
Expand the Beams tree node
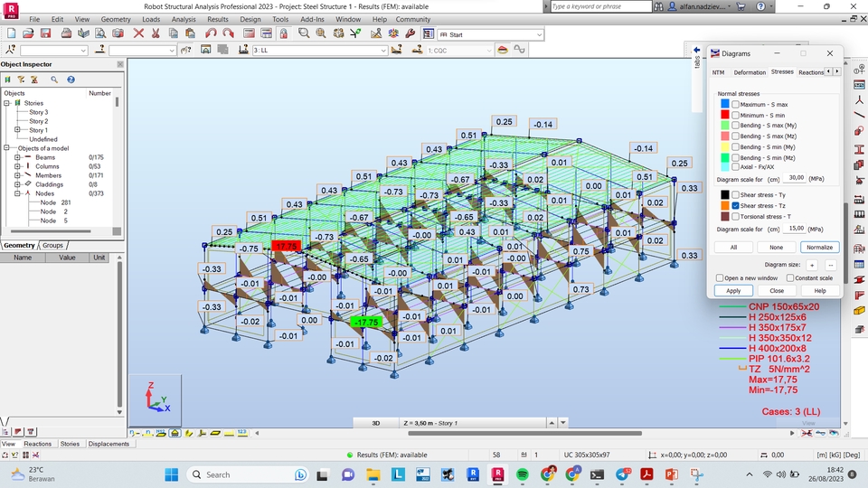point(17,157)
